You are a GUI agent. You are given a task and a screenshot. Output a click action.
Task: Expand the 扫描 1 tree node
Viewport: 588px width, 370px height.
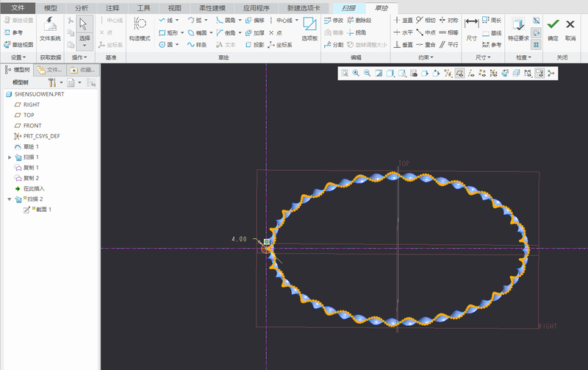(10, 157)
